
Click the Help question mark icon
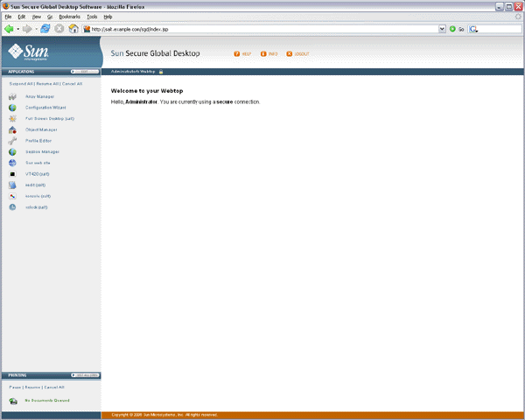point(237,53)
